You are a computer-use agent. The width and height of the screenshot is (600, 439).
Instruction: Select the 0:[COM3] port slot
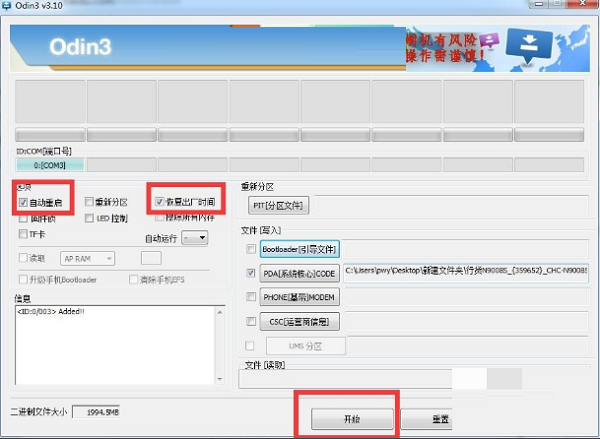click(x=50, y=164)
